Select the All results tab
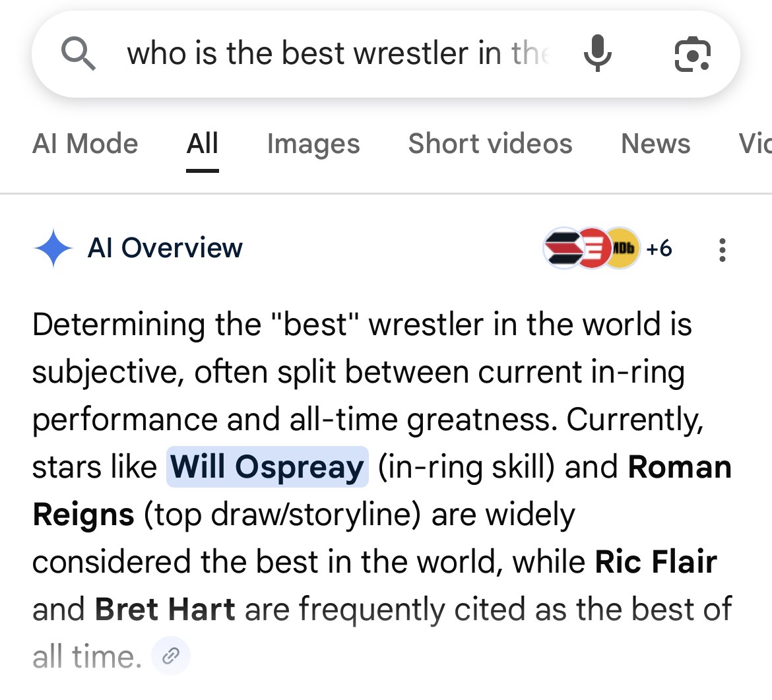The height and width of the screenshot is (700, 772). click(202, 144)
